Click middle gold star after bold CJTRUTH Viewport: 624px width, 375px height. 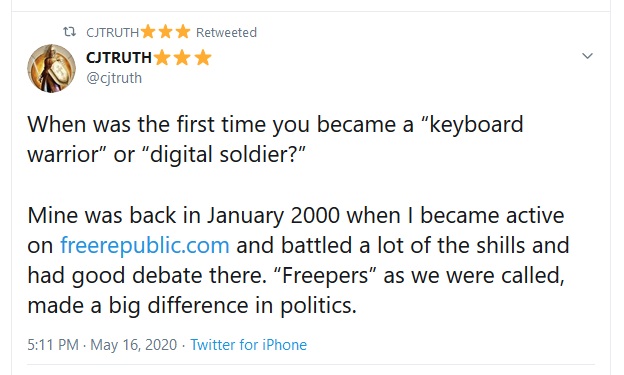point(182,58)
